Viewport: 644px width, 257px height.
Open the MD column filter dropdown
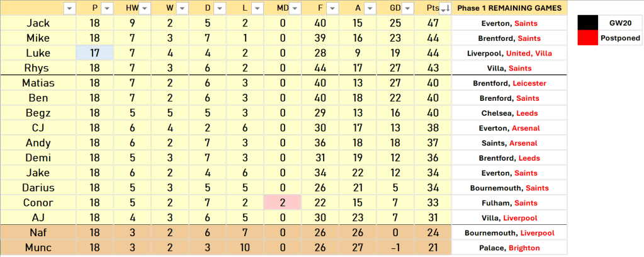tap(295, 8)
